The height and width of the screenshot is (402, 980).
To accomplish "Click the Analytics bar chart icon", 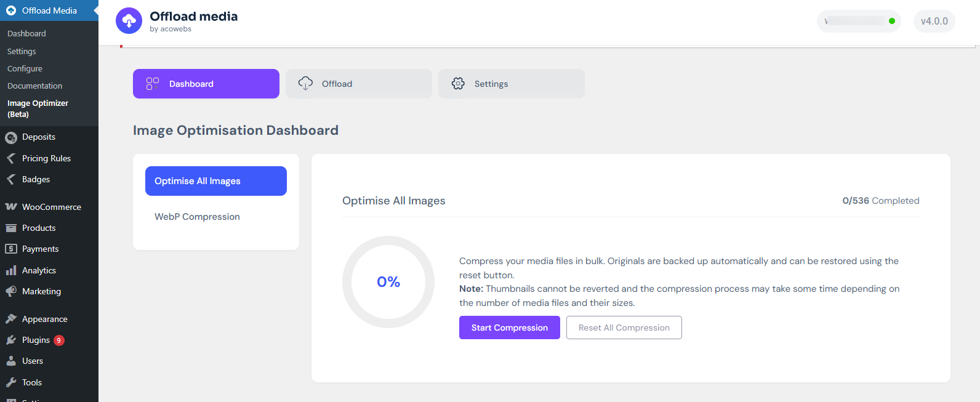I will [11, 270].
